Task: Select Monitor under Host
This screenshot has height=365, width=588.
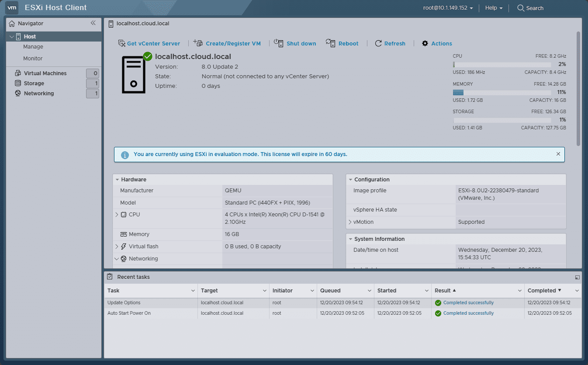Action: pyautogui.click(x=33, y=59)
